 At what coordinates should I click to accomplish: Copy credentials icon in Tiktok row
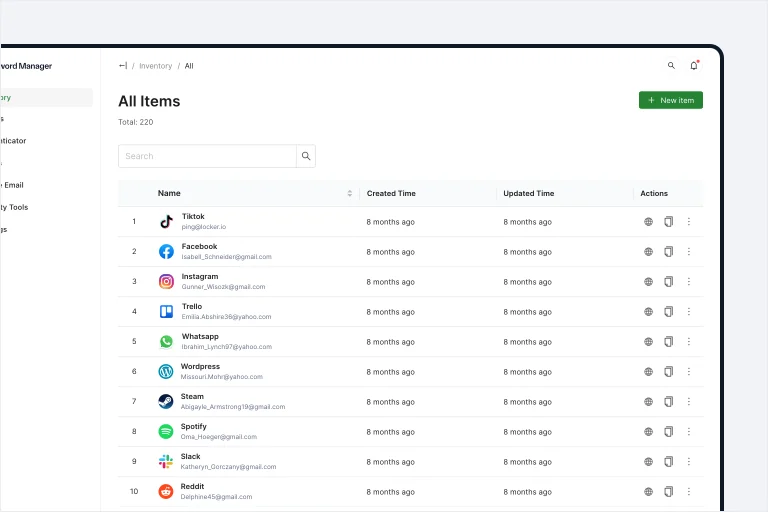[669, 221]
